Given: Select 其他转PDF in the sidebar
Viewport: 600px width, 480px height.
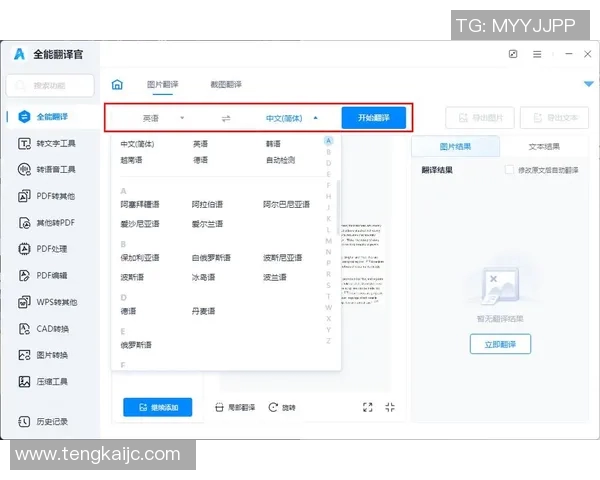Looking at the screenshot, I should (46, 223).
